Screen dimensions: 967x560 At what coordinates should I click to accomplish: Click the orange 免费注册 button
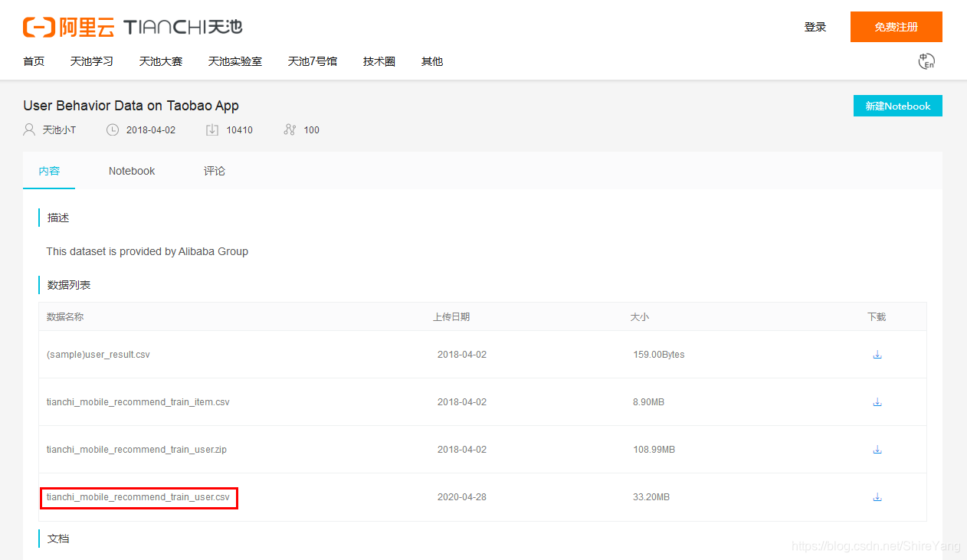click(x=897, y=27)
